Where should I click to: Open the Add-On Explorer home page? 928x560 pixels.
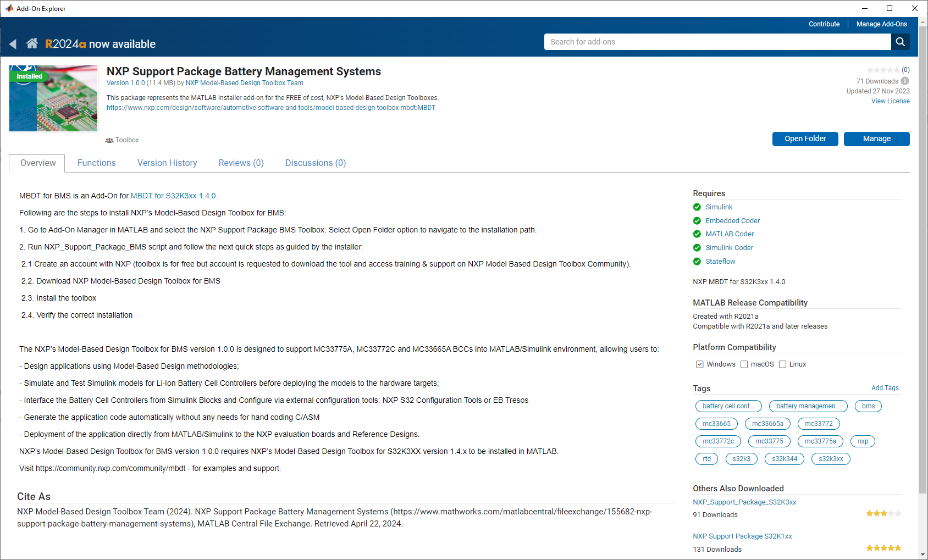pyautogui.click(x=32, y=43)
